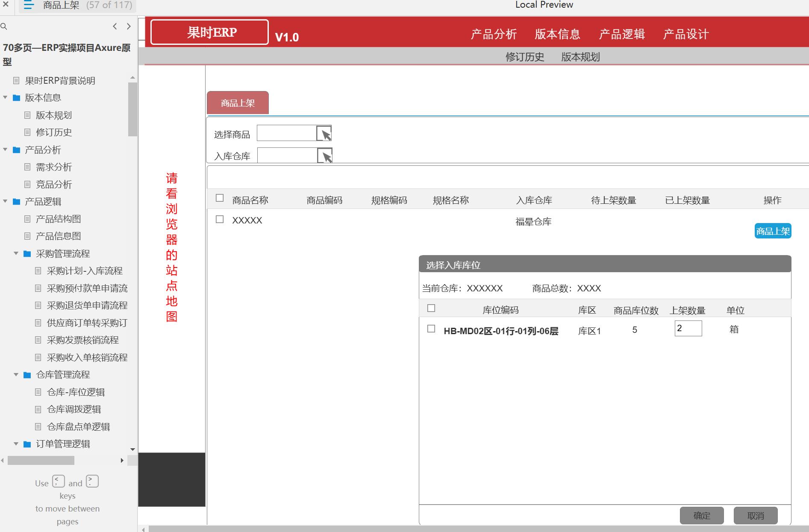Open 采购发票核销流程 page
The image size is (809, 532).
point(82,340)
